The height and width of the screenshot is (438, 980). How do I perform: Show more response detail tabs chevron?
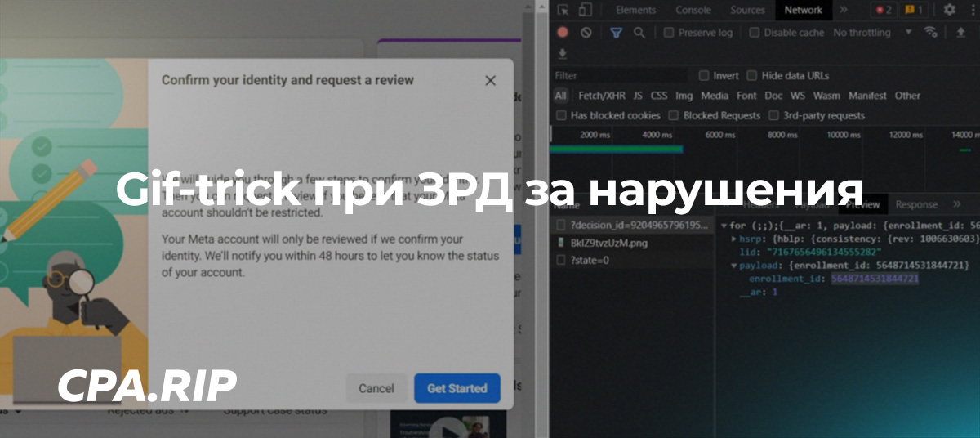tap(957, 204)
